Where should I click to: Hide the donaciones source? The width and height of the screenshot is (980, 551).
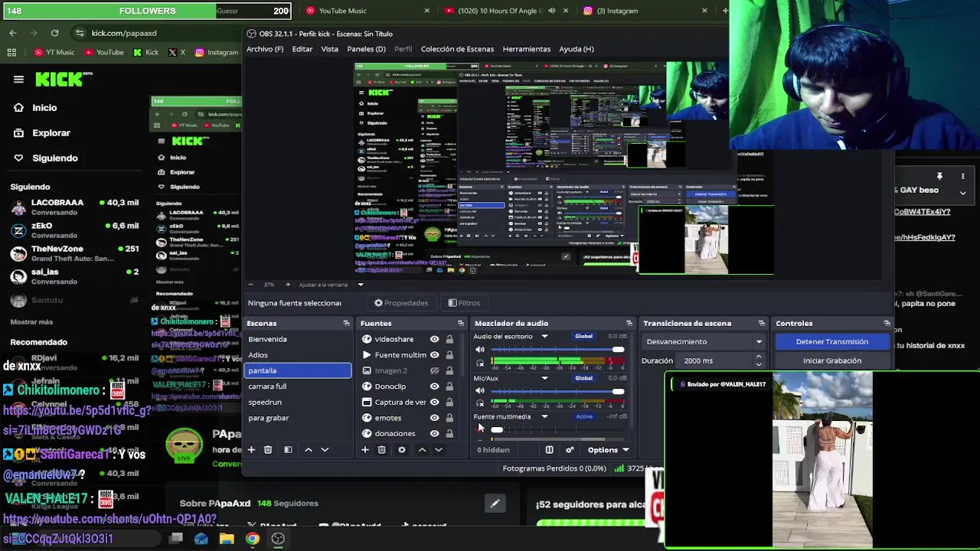click(434, 433)
